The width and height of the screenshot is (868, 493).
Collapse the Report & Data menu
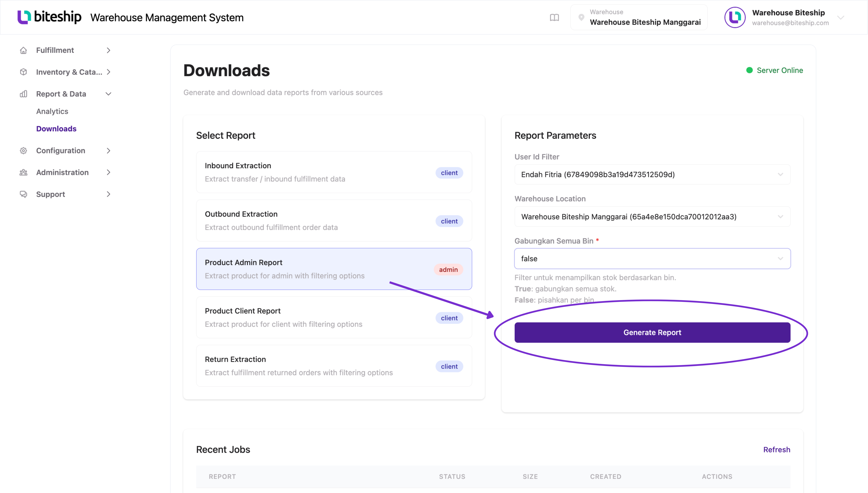(108, 94)
